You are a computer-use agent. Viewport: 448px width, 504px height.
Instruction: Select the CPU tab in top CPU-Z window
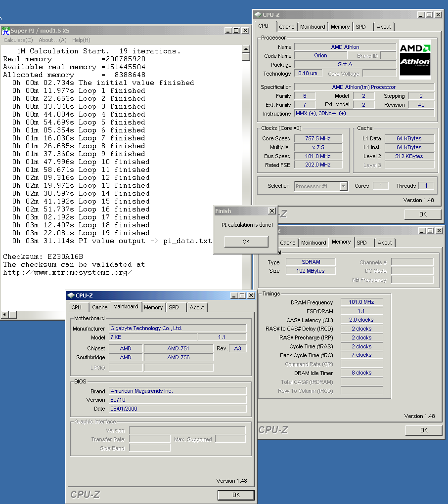click(x=264, y=26)
